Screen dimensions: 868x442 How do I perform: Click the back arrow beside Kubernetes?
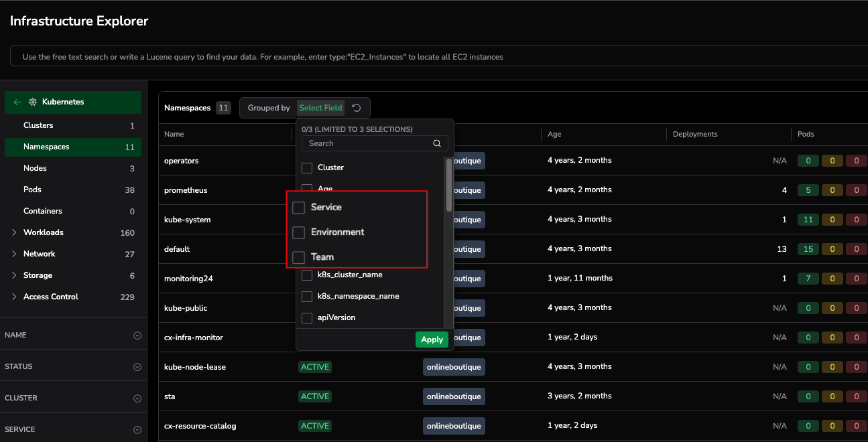tap(17, 102)
